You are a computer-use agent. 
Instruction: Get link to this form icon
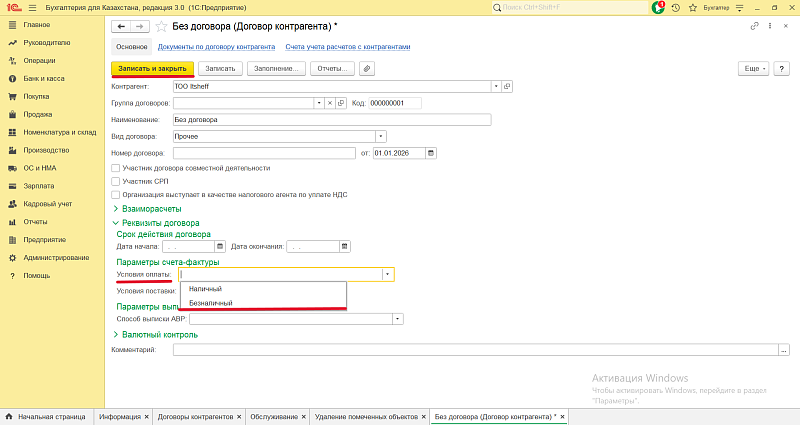pos(754,26)
